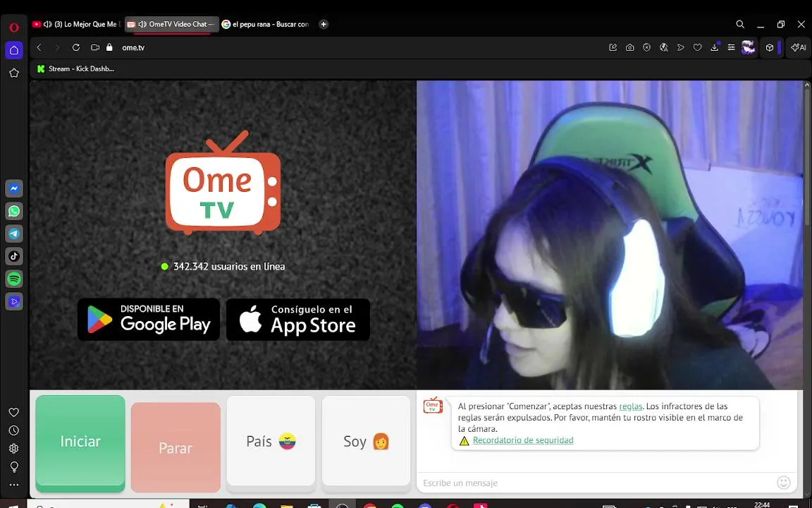
Task: Open the profile avatar in toolbar
Action: [x=749, y=47]
